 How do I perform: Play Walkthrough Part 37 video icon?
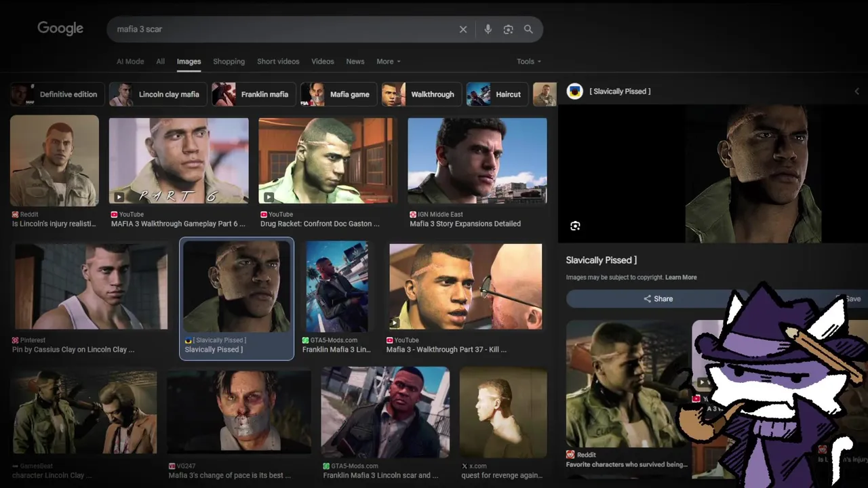[395, 323]
